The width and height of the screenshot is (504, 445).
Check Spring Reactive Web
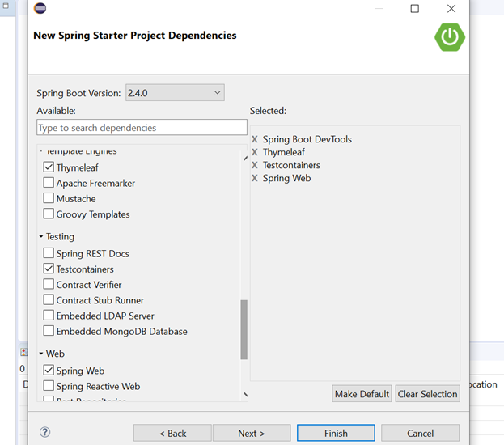tap(49, 385)
